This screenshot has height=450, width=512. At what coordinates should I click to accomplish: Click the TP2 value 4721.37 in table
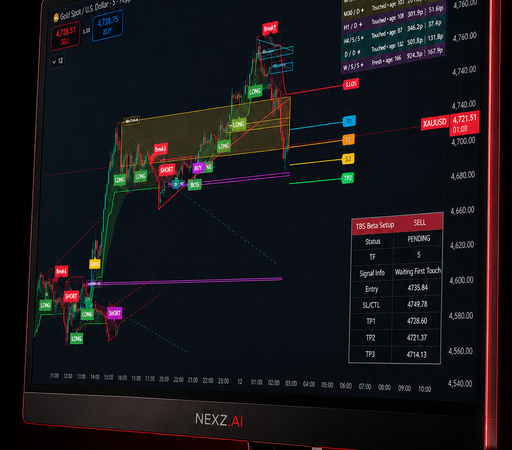tap(416, 338)
